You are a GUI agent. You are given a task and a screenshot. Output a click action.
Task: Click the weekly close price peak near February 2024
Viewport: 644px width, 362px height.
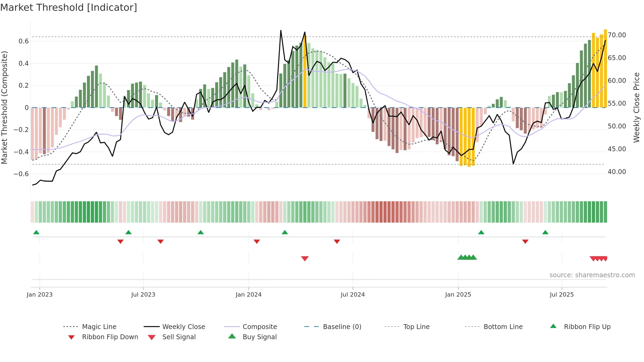[281, 30]
